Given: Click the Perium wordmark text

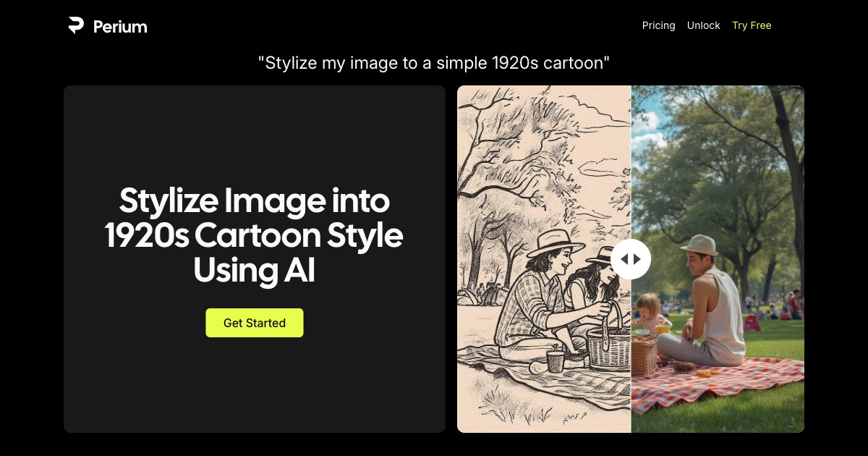Looking at the screenshot, I should (119, 26).
